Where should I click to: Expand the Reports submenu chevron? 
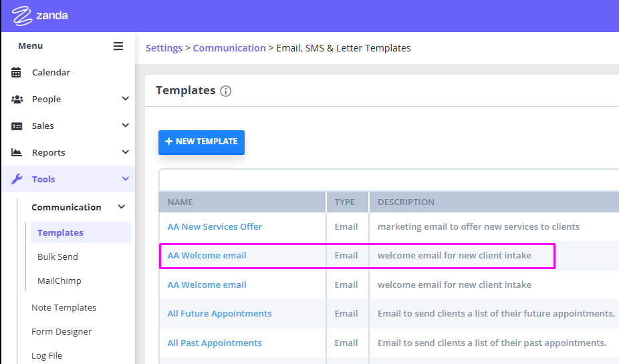[125, 152]
